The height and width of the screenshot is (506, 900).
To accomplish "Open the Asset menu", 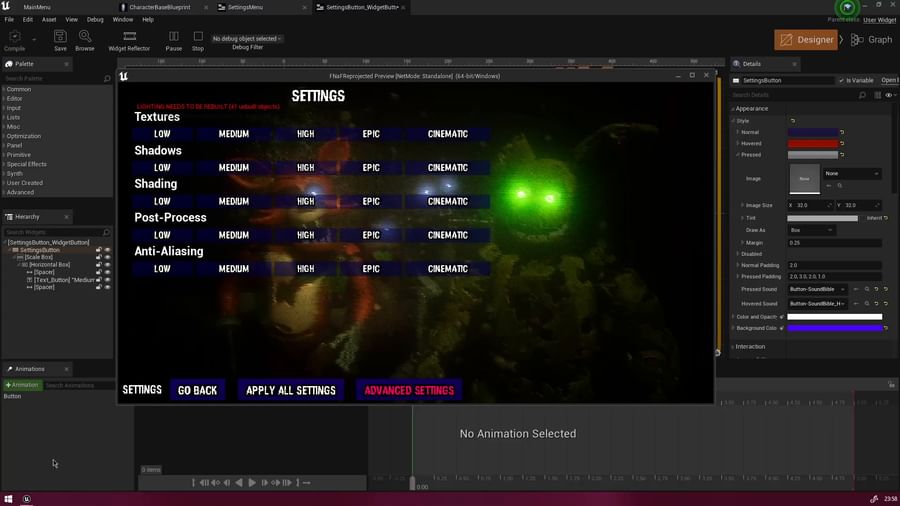I will (49, 20).
